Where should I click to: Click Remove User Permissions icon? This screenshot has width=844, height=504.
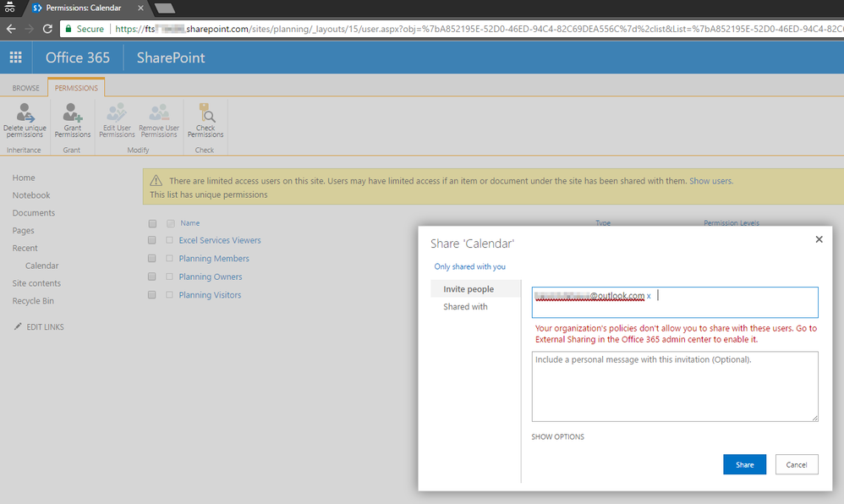(x=159, y=112)
